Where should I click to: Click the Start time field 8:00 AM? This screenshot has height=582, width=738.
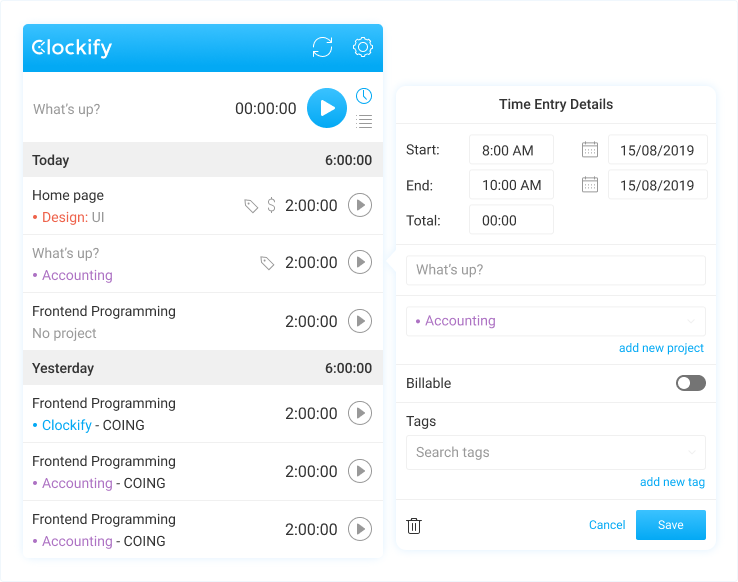(511, 150)
